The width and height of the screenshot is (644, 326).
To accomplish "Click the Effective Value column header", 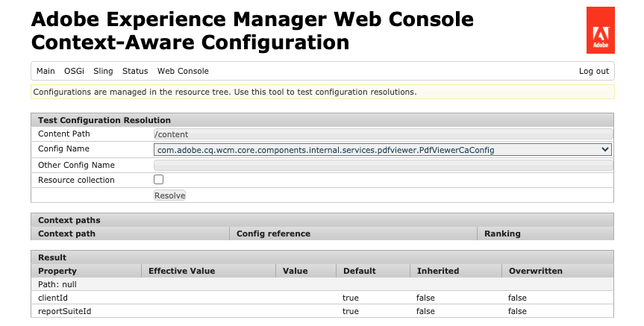I will [x=181, y=271].
